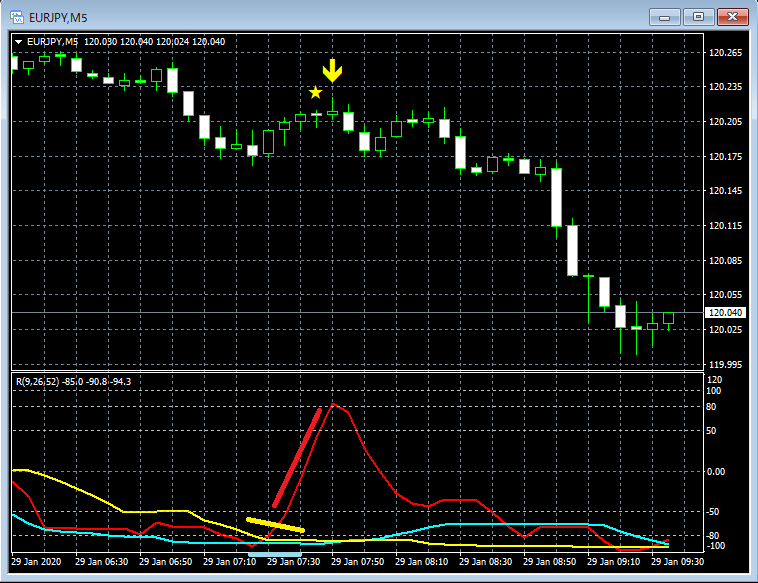The width and height of the screenshot is (758, 583).
Task: Click the 29 Jan 08:30 time label
Action: point(485,562)
